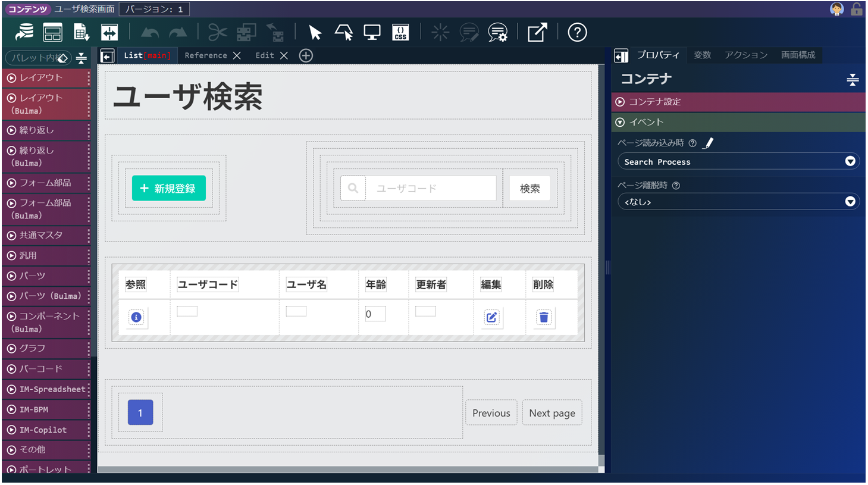Open the Search Process dropdown

(x=738, y=161)
